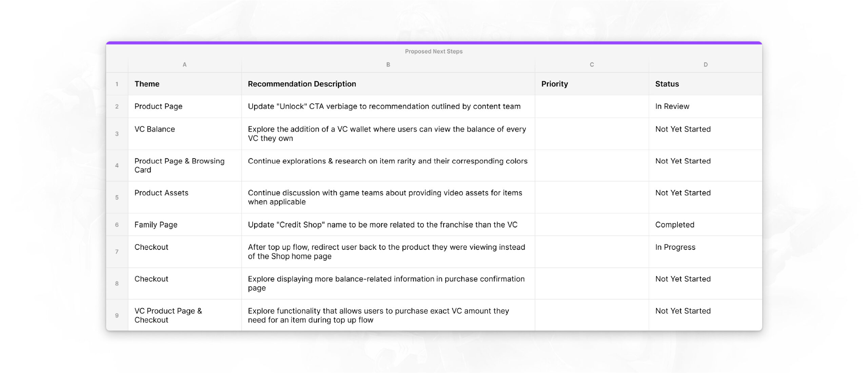
Task: Click 'Explore functionality that allows users' cell
Action: point(388,315)
